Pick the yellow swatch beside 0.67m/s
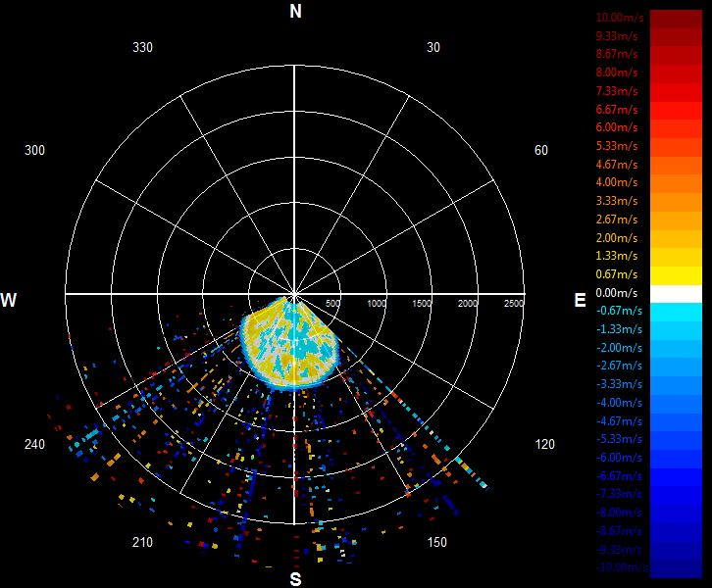712x588 pixels. point(676,275)
